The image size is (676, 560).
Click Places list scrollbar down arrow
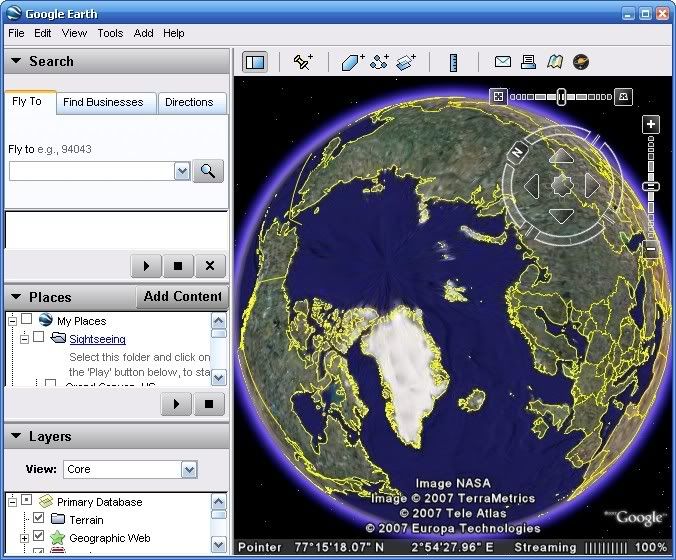click(219, 378)
